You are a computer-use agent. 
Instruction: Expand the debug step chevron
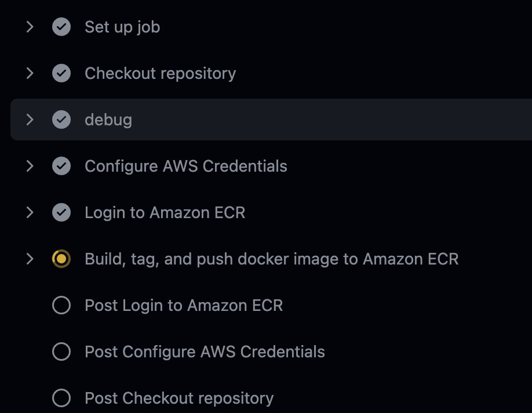[x=30, y=119]
